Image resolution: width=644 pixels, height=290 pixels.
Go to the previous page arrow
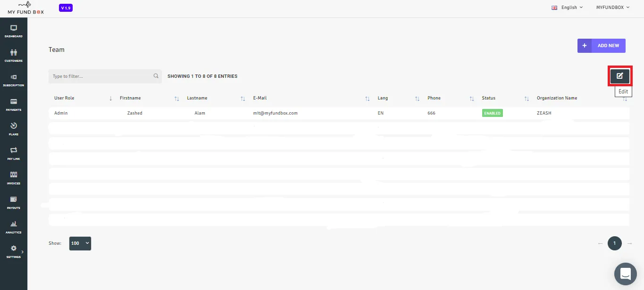600,243
